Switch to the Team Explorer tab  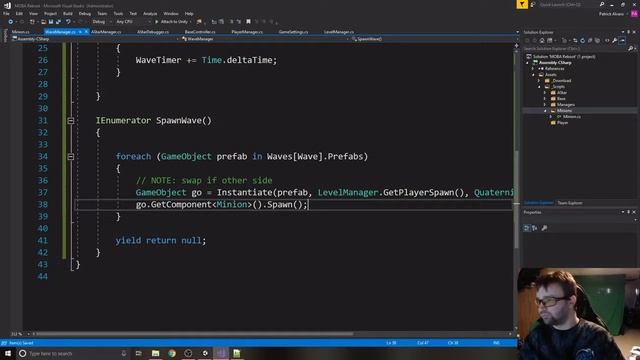coord(570,203)
